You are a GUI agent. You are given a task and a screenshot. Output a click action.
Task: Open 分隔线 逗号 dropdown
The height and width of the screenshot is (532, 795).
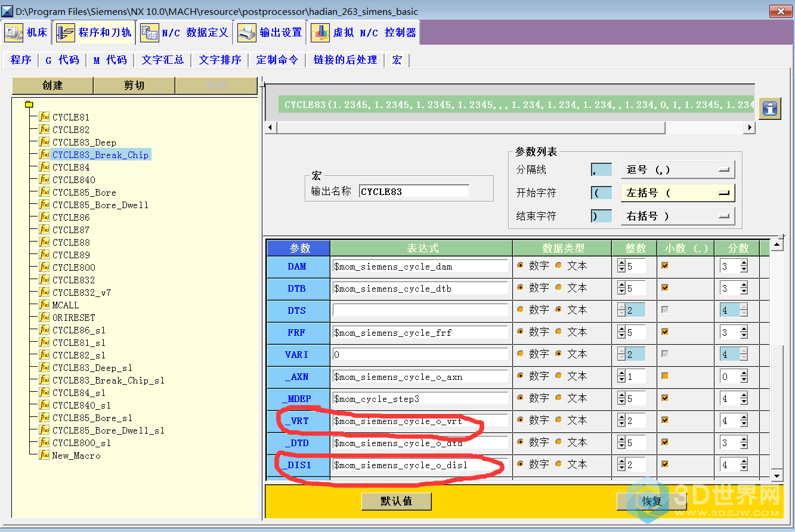678,170
